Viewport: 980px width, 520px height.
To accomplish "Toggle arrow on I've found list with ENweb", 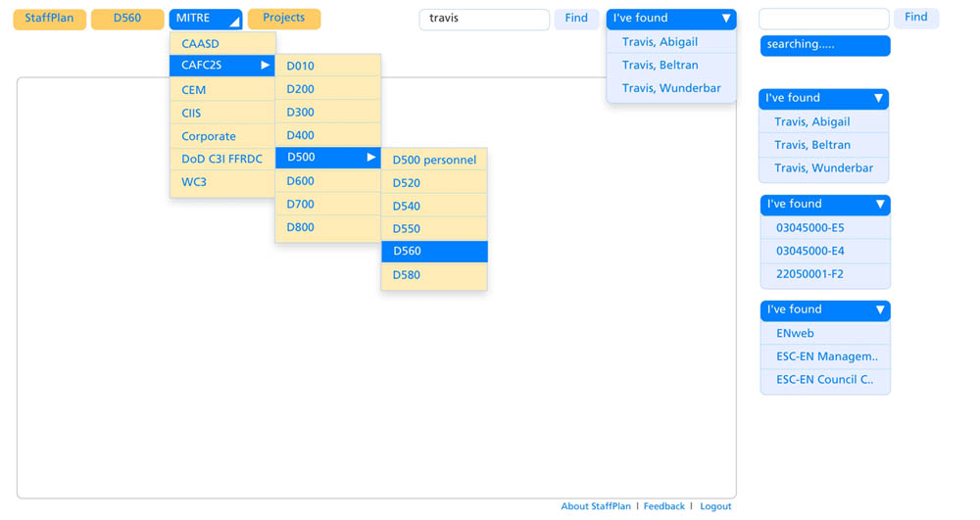I will click(x=879, y=310).
